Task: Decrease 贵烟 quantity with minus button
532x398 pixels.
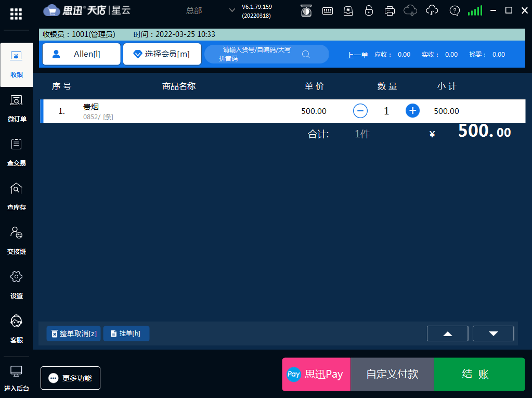Action: point(360,111)
